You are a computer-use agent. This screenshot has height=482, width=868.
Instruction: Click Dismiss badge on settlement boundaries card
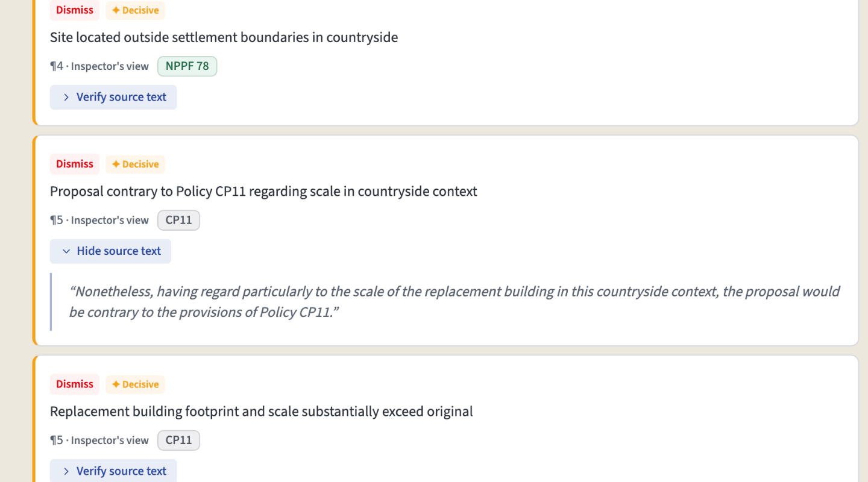pos(75,10)
